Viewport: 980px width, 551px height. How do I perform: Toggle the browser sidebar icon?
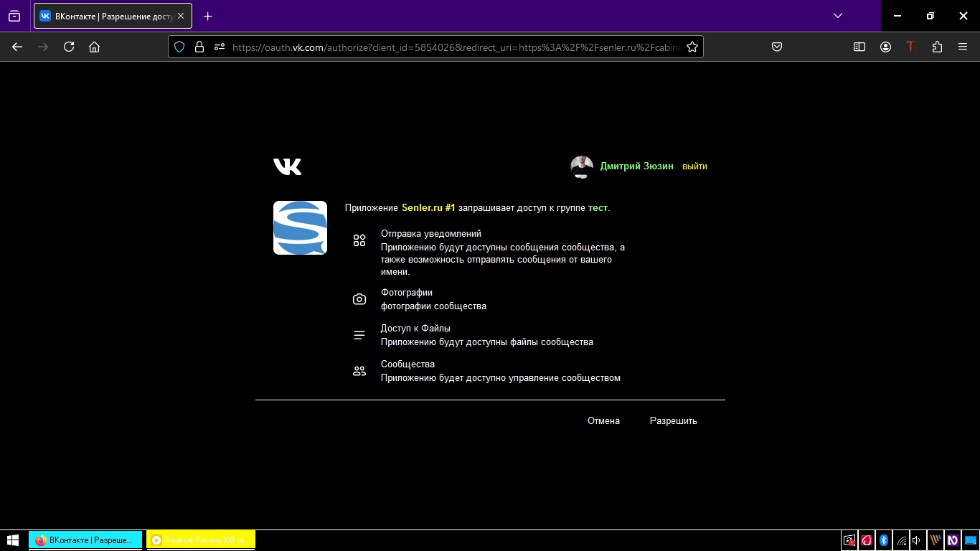pyautogui.click(x=859, y=47)
